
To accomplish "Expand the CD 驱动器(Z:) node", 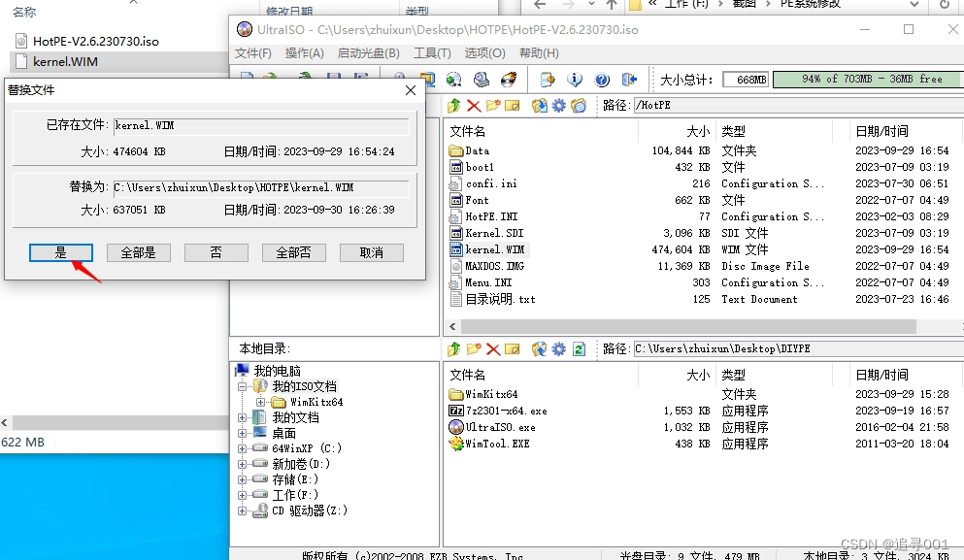I will [x=243, y=511].
